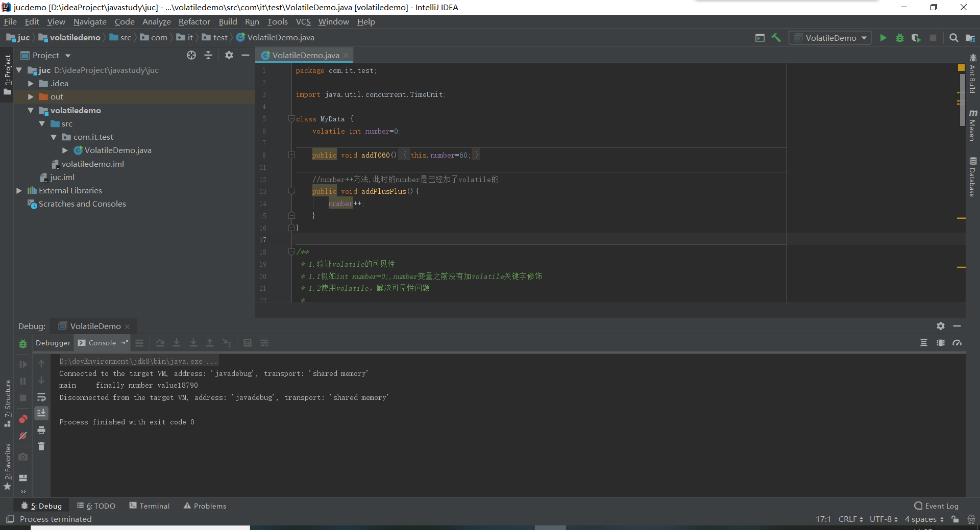Open the Terminal tool window button

[x=150, y=506]
